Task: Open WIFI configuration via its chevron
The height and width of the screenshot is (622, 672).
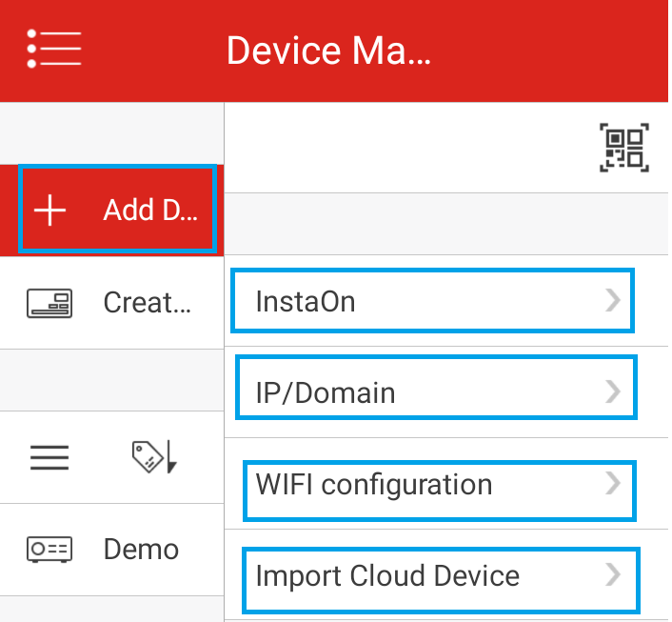Action: [613, 484]
